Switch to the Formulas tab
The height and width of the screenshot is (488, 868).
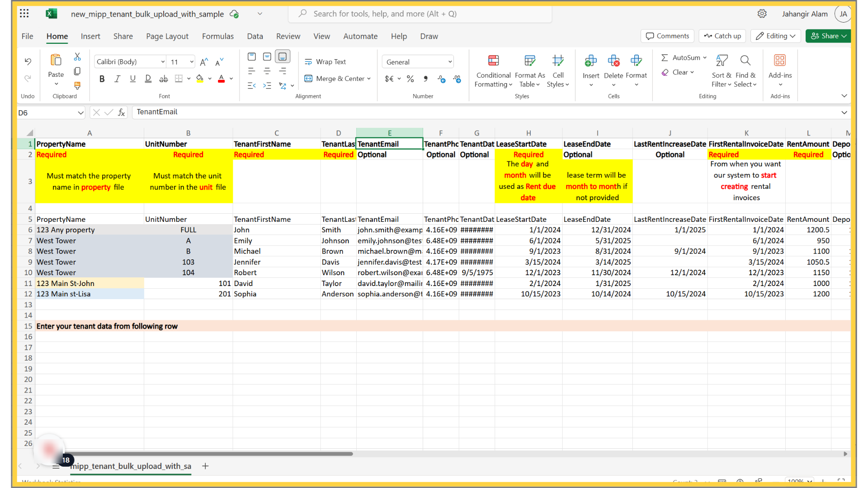pos(218,36)
